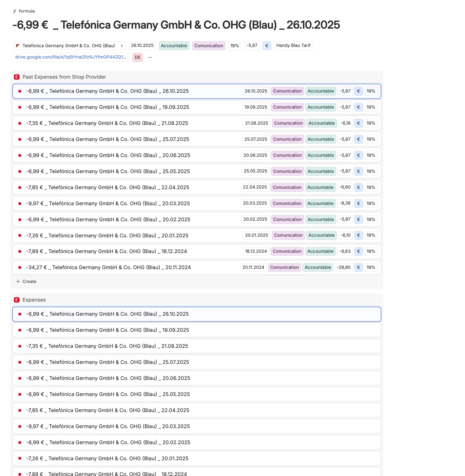Click red bullet of 26.10.2025 row under Expenses

click(x=20, y=314)
